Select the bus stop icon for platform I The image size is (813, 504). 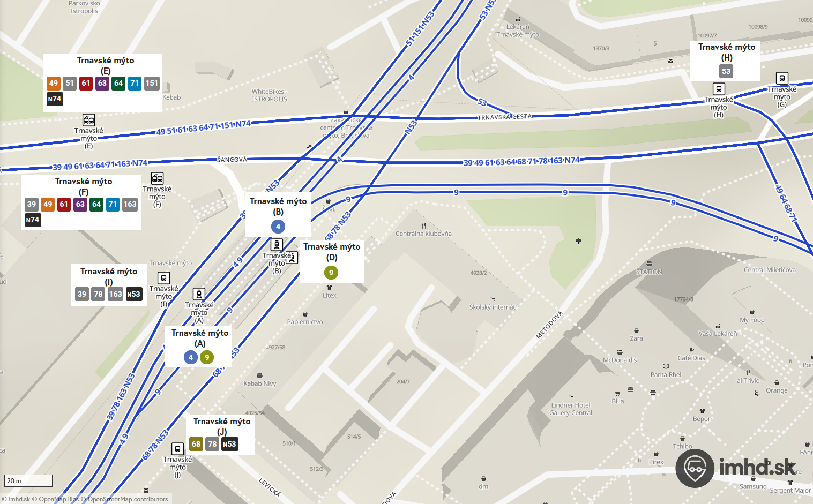(163, 278)
